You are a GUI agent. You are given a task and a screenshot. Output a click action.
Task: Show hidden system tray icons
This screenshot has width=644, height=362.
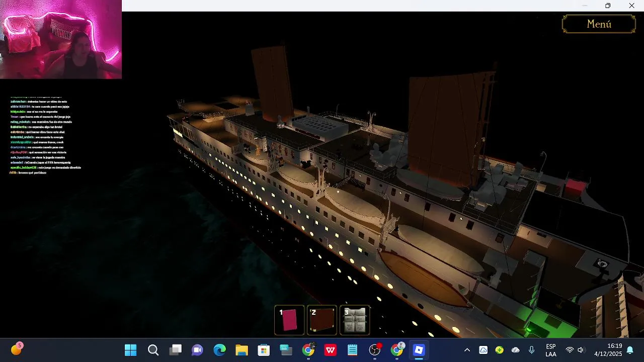click(467, 350)
